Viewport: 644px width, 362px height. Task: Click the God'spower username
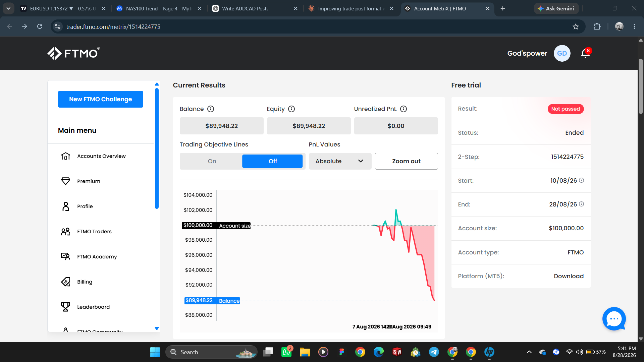point(527,53)
